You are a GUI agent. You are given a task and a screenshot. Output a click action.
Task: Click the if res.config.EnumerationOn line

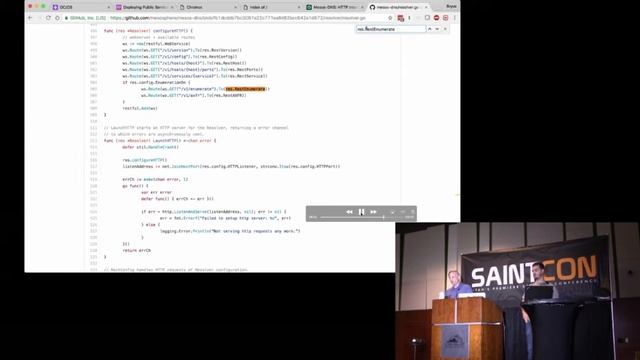[156, 82]
